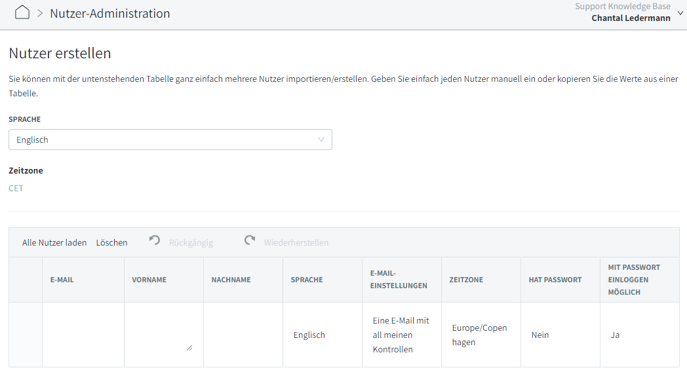Open Nutzer-Administration breadcrumb
Image resolution: width=687 pixels, height=372 pixels.
(x=110, y=13)
